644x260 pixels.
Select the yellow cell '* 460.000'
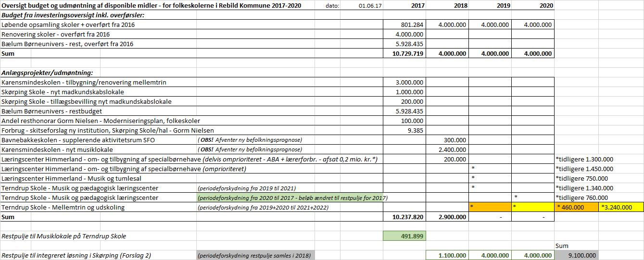coord(577,207)
